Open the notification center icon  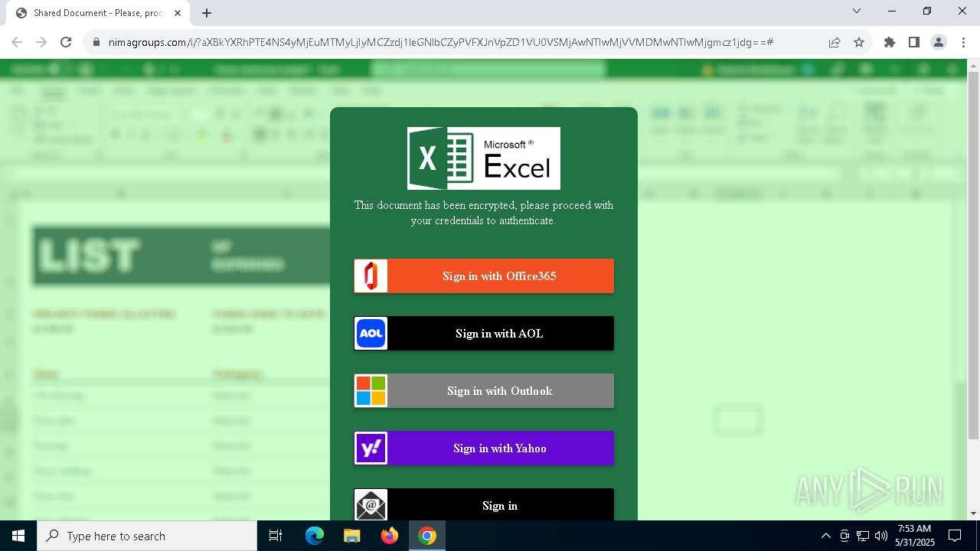pyautogui.click(x=955, y=536)
